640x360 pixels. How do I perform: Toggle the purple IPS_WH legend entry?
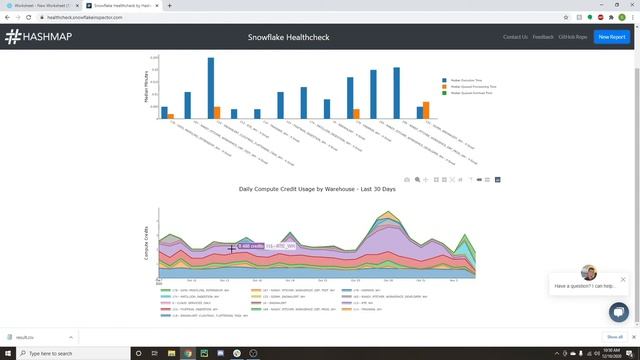(x=358, y=303)
